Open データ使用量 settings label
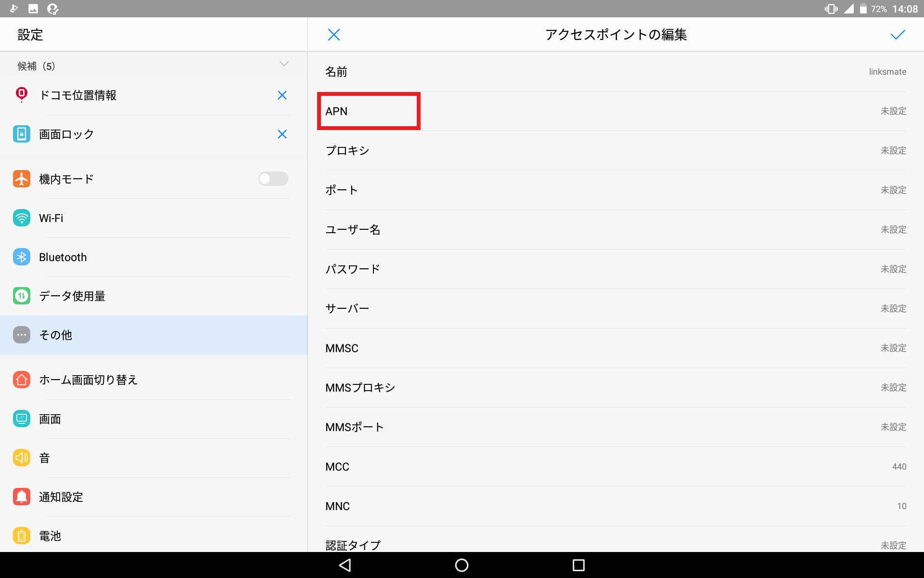Screen dimensions: 924x578 tap(72, 296)
